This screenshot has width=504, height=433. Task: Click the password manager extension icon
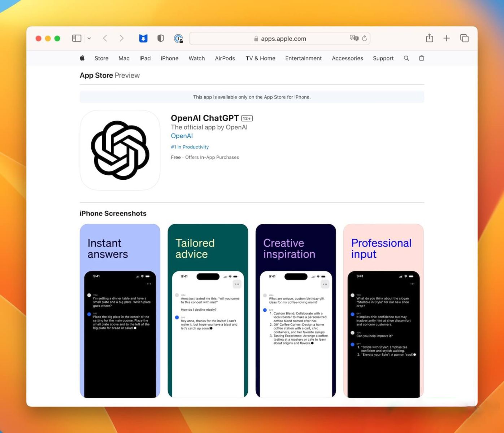pos(178,38)
